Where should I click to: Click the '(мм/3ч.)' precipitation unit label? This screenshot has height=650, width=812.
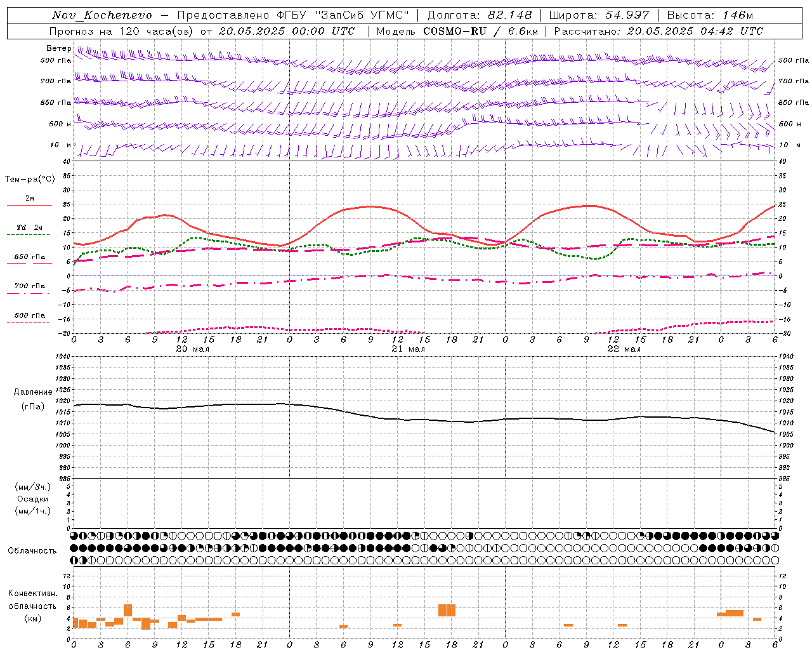point(33,487)
